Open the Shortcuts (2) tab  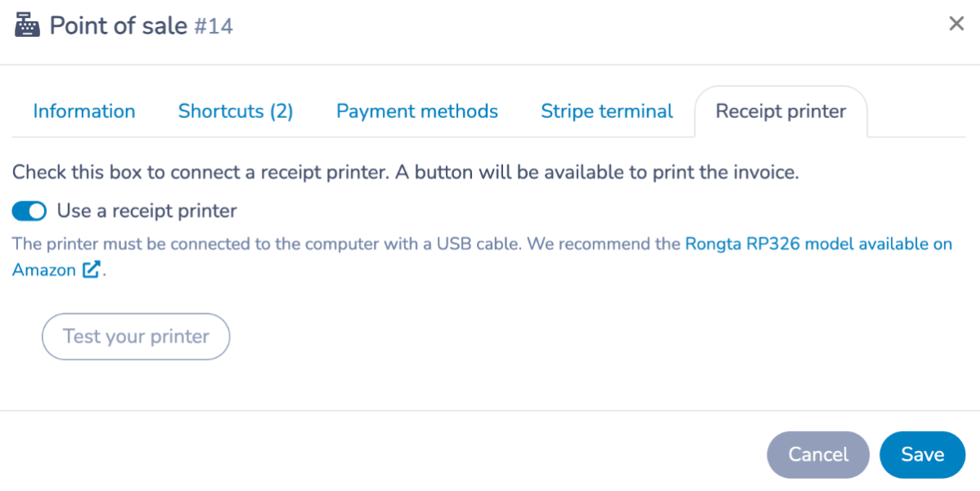(x=236, y=111)
